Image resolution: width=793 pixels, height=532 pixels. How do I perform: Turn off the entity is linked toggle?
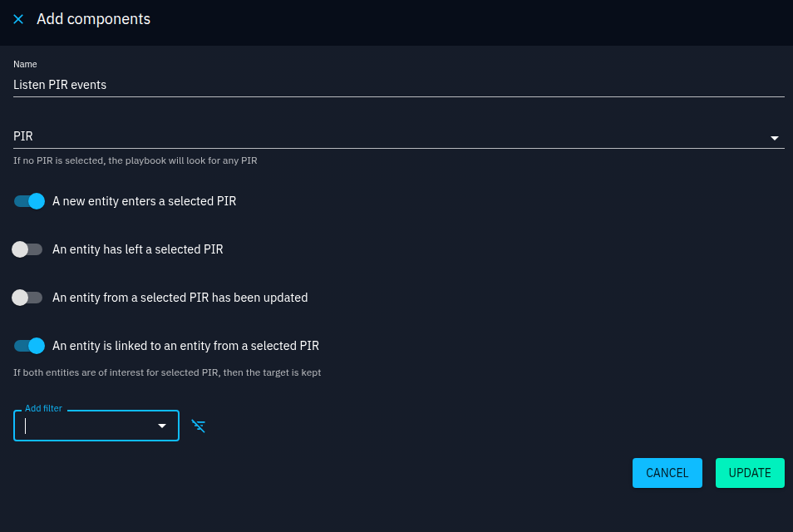(x=29, y=346)
